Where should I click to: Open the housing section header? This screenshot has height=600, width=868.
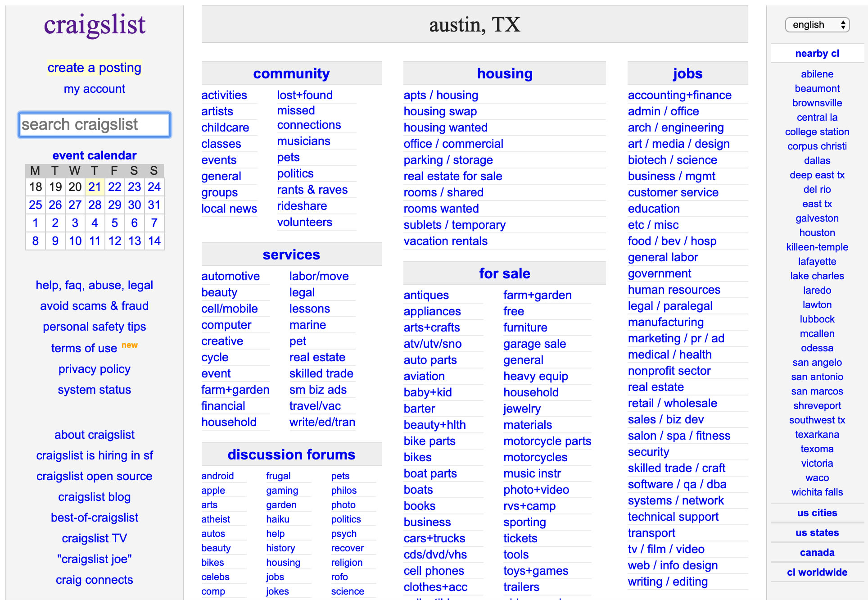click(504, 73)
